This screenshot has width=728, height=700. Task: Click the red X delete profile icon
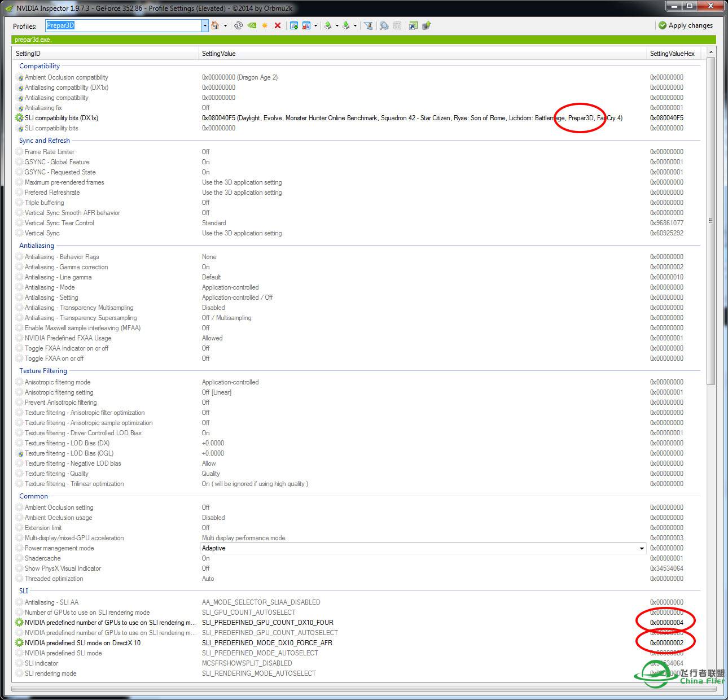(x=278, y=25)
